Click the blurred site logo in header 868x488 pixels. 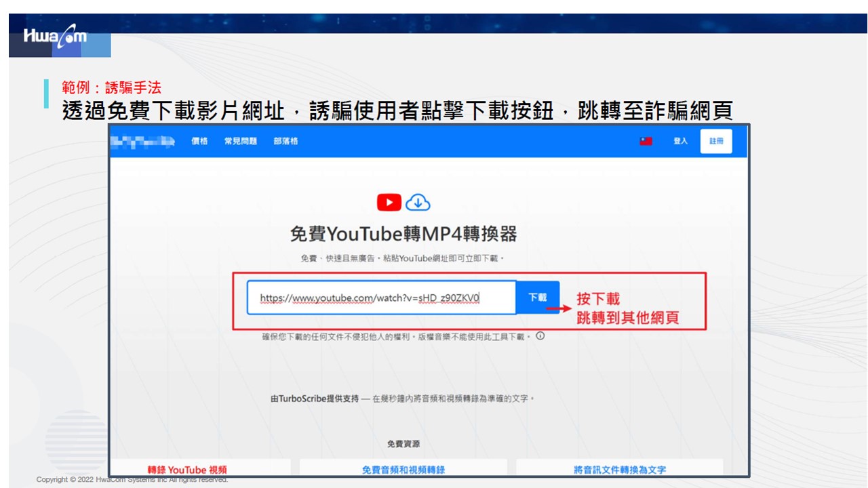[142, 142]
